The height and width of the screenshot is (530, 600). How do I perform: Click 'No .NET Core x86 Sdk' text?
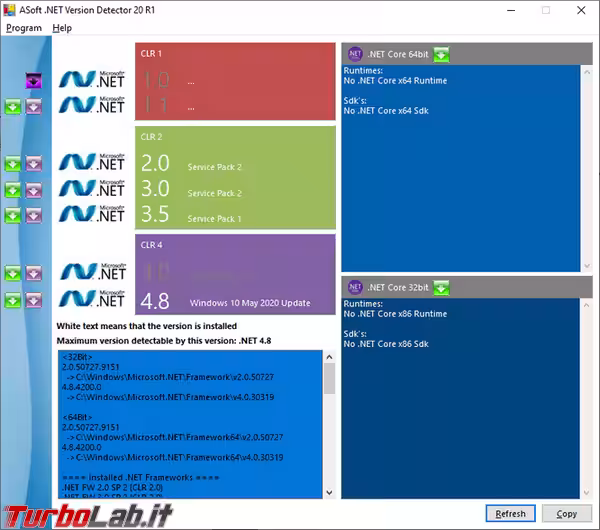click(386, 344)
